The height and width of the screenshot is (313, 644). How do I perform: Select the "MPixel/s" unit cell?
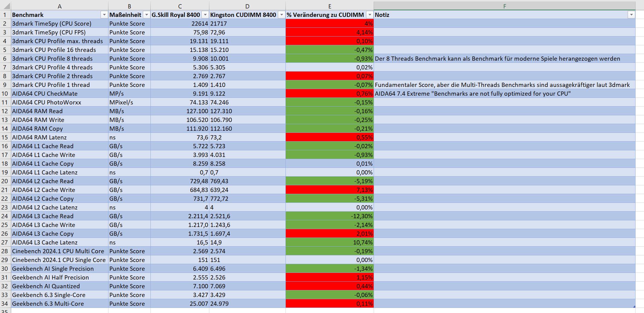[129, 102]
